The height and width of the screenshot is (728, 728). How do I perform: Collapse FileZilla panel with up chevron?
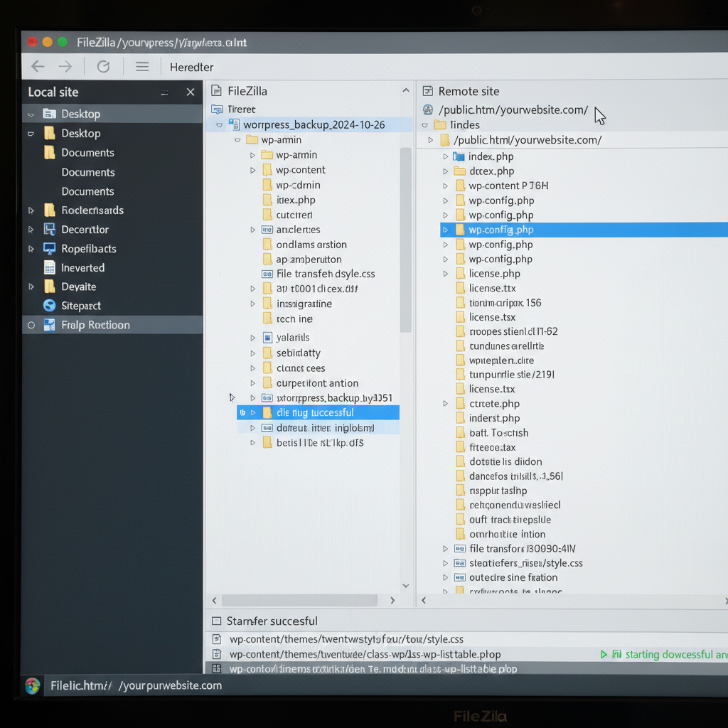click(406, 90)
